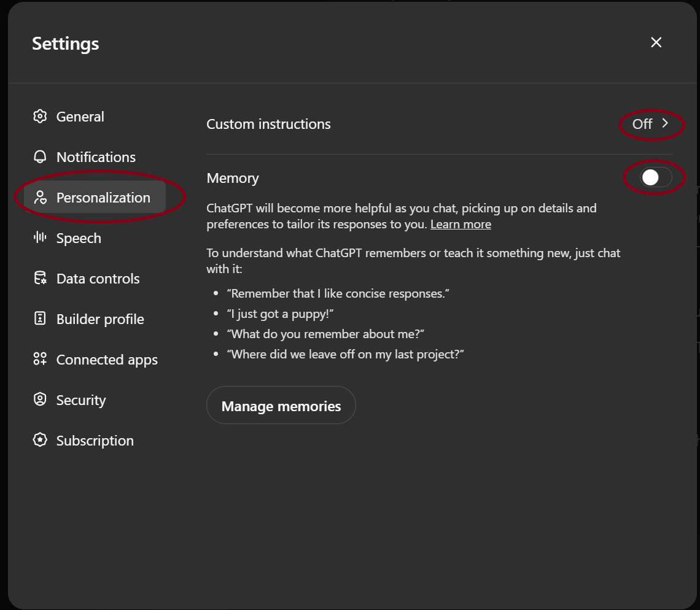Open the Data controls tab
700x610 pixels.
point(95,279)
